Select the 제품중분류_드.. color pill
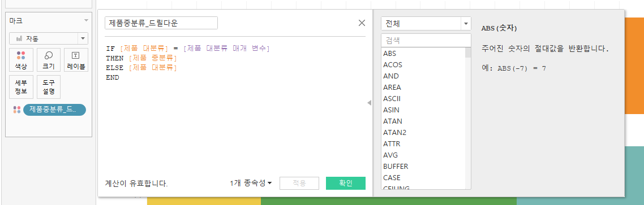Image resolution: width=644 pixels, height=205 pixels. pos(55,110)
